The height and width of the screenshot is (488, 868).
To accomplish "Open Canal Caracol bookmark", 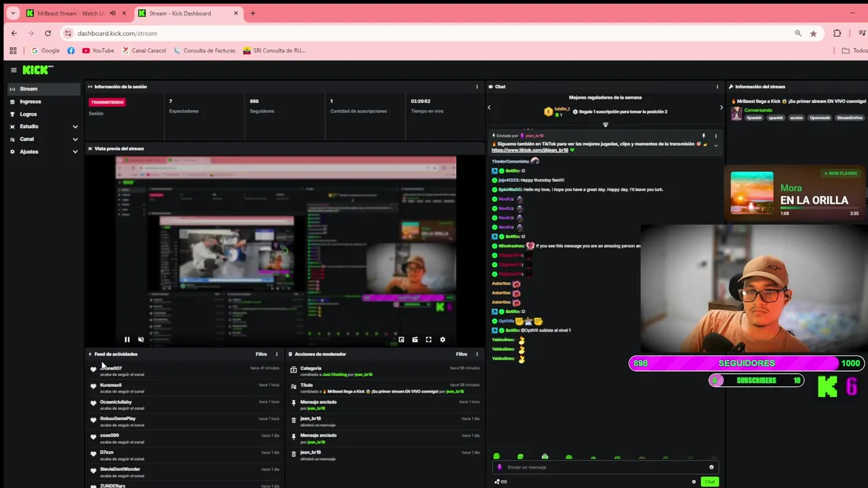I will point(144,50).
